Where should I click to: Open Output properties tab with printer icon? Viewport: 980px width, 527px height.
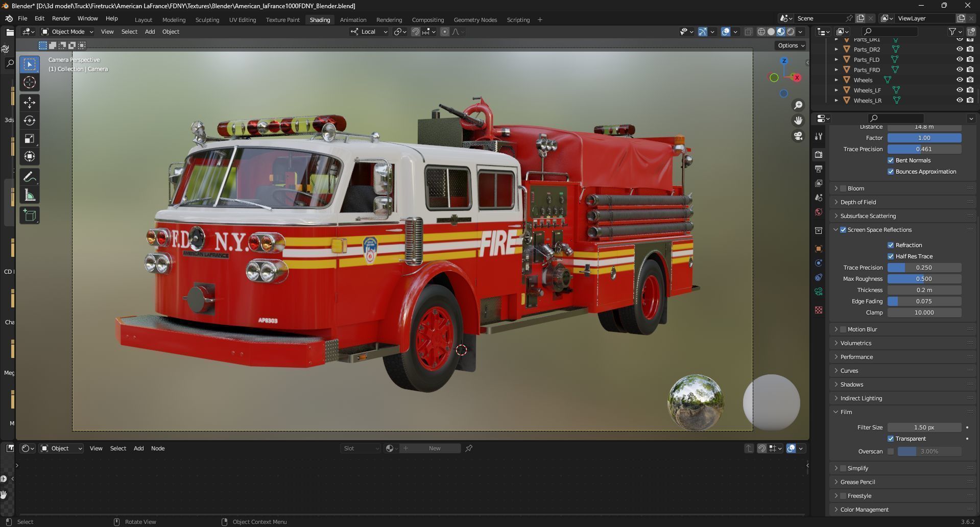click(x=819, y=169)
